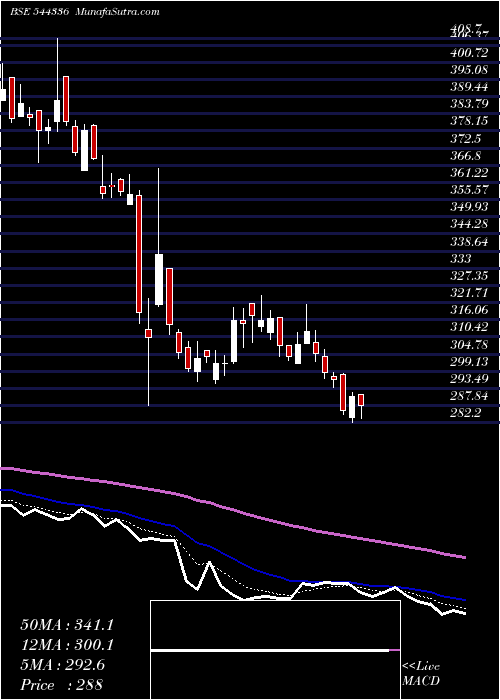Click the 383.79 price axis label

[469, 104]
